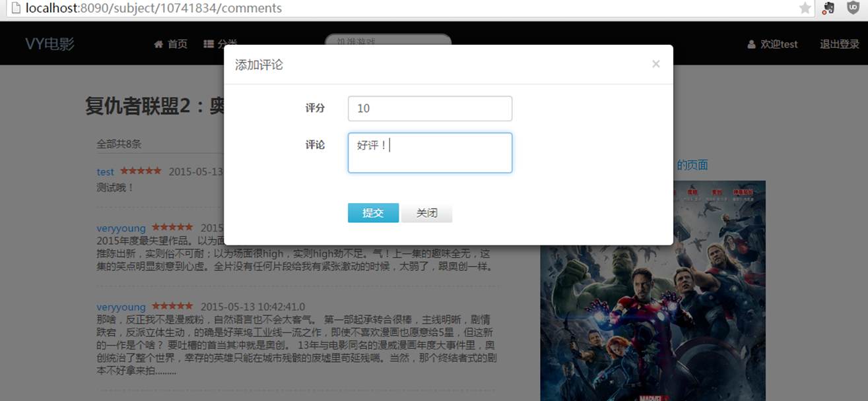This screenshot has height=401, width=868.
Task: Click the list icon beside 分类
Action: click(x=209, y=44)
